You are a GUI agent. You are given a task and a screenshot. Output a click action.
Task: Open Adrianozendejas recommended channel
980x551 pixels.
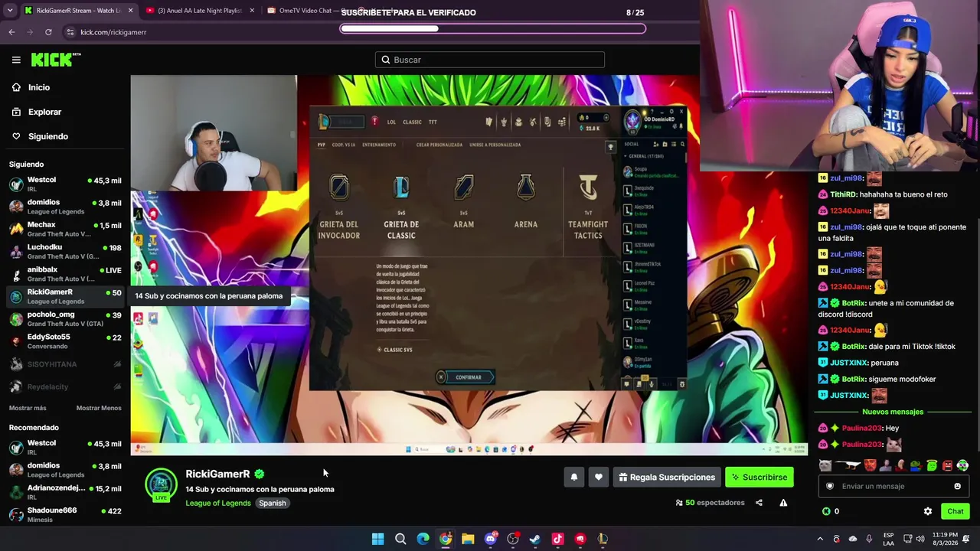click(65, 492)
